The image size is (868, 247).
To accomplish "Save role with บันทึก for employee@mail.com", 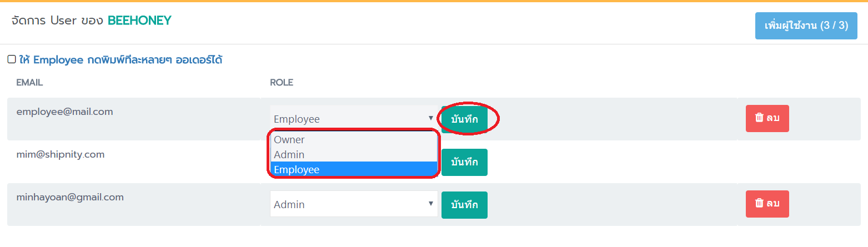I will (x=464, y=119).
